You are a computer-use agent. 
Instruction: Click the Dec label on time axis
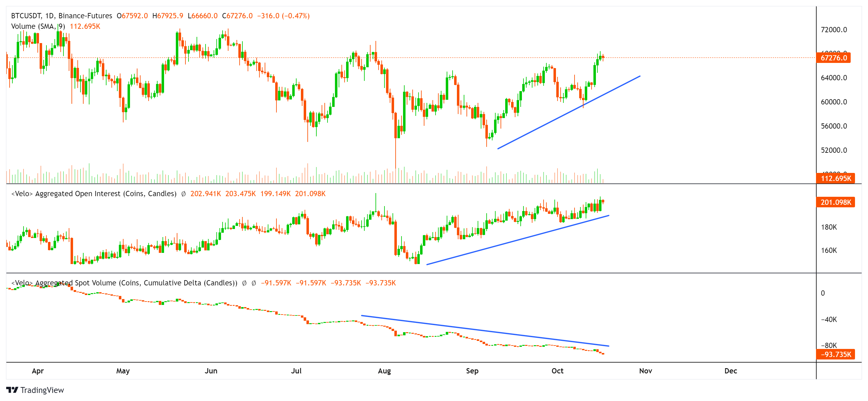(731, 371)
